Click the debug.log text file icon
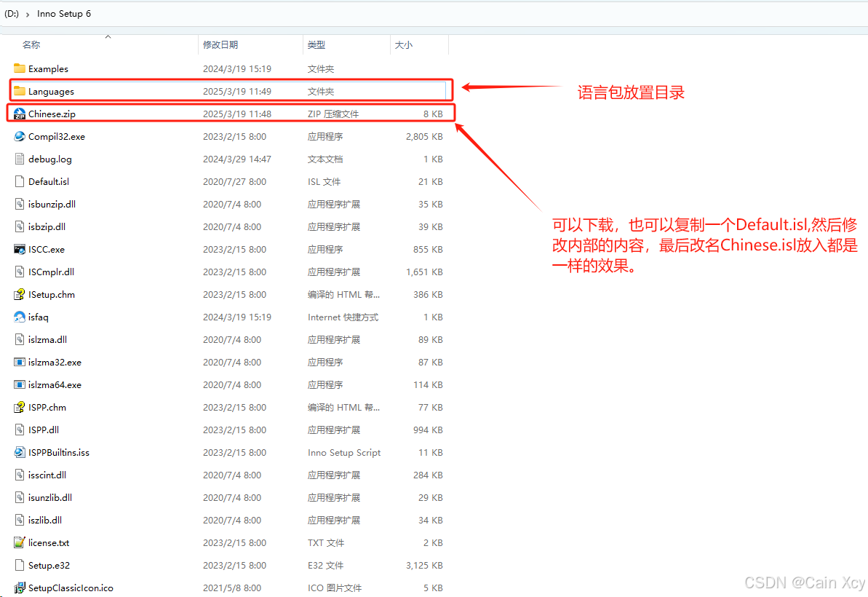This screenshot has width=868, height=597. (x=20, y=159)
